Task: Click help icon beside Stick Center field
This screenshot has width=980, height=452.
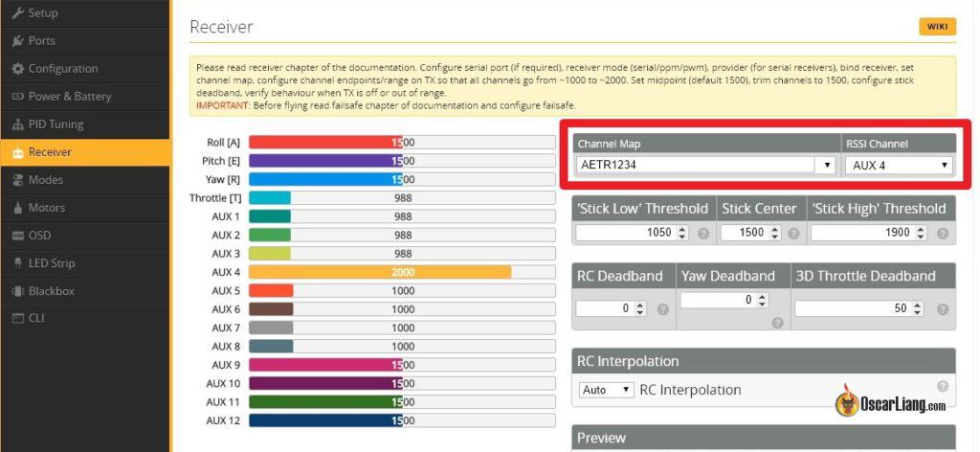Action: [793, 234]
